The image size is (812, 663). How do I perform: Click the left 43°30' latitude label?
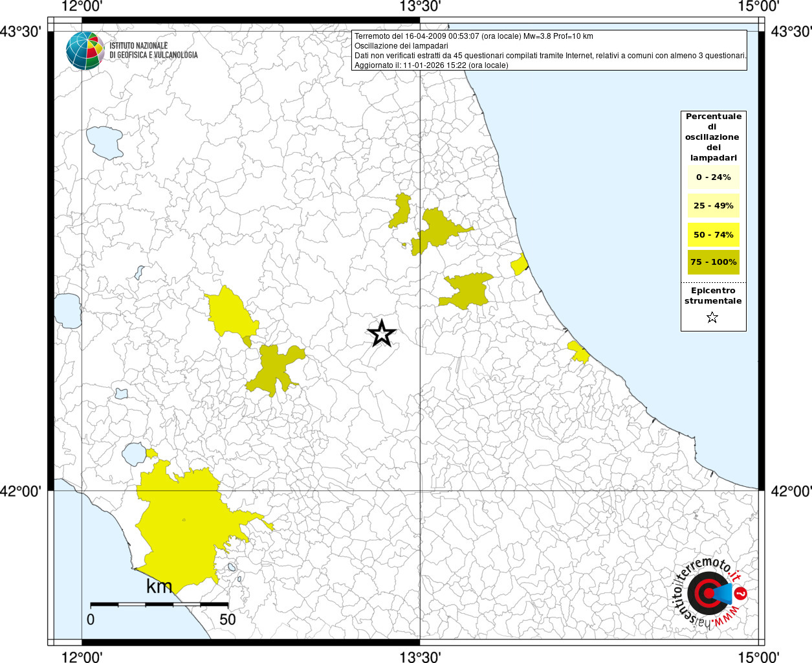pyautogui.click(x=21, y=31)
